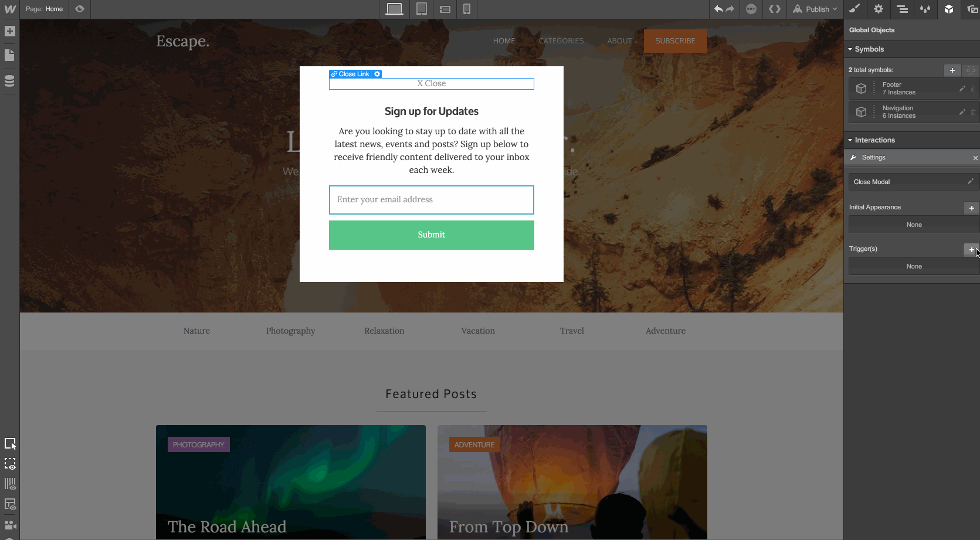Screen dimensions: 980x540
Task: Open the Vacation category link
Action: tap(478, 331)
